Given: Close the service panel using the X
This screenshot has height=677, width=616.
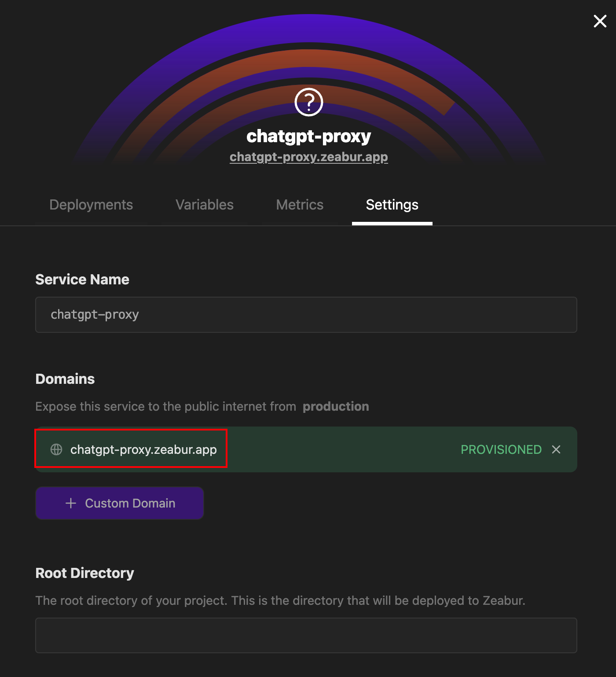Looking at the screenshot, I should pos(600,21).
